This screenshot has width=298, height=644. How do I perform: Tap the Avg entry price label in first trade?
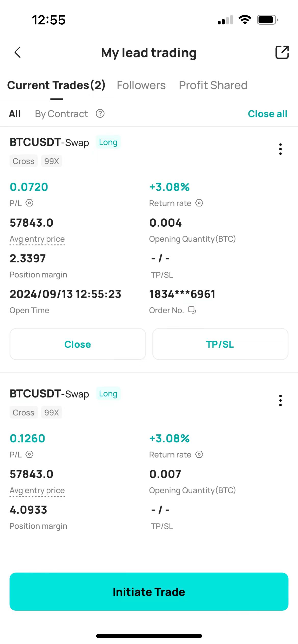coord(37,239)
